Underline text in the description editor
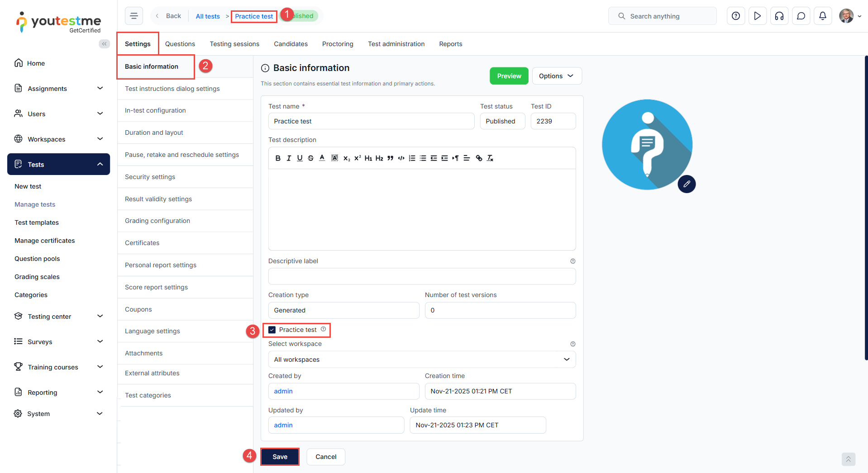Viewport: 868px width, 473px height. pos(300,158)
